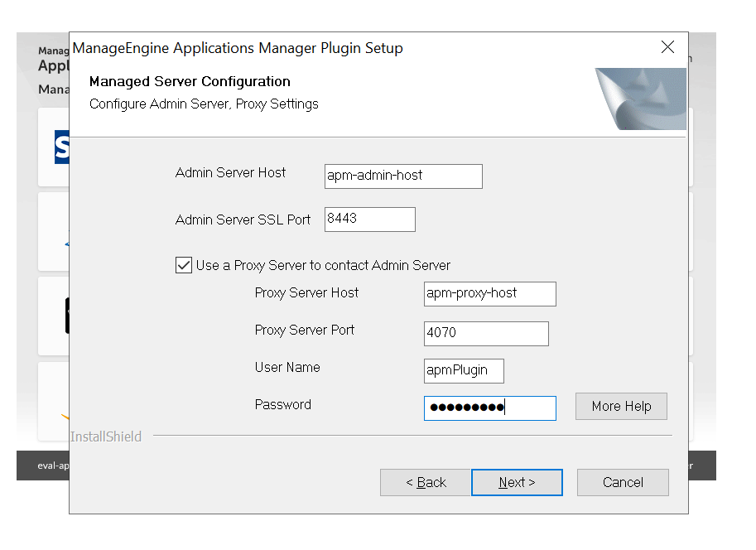The image size is (756, 550).
Task: Click the Admin Server Host input field
Action: coord(403,176)
